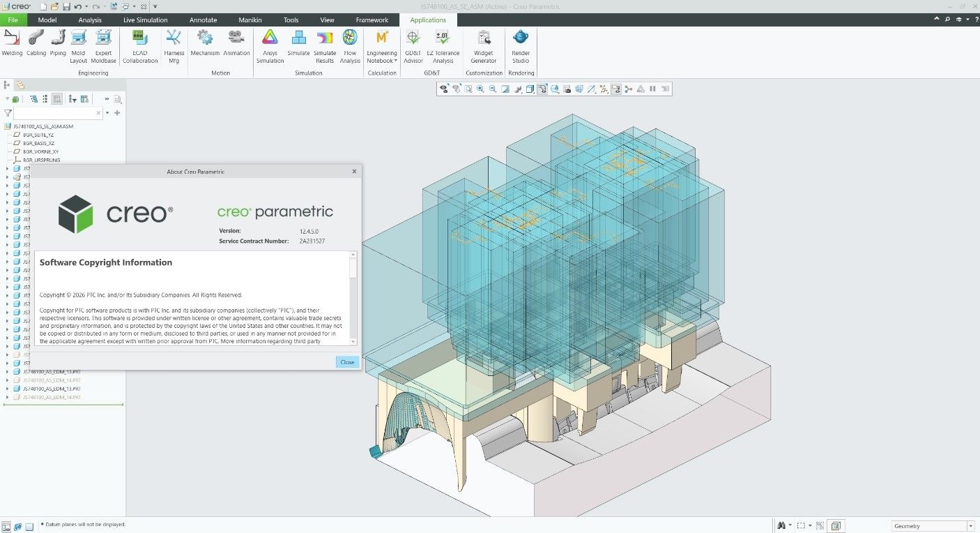Click the model tree Filter funnel icon
980x533 pixels.
(8, 112)
